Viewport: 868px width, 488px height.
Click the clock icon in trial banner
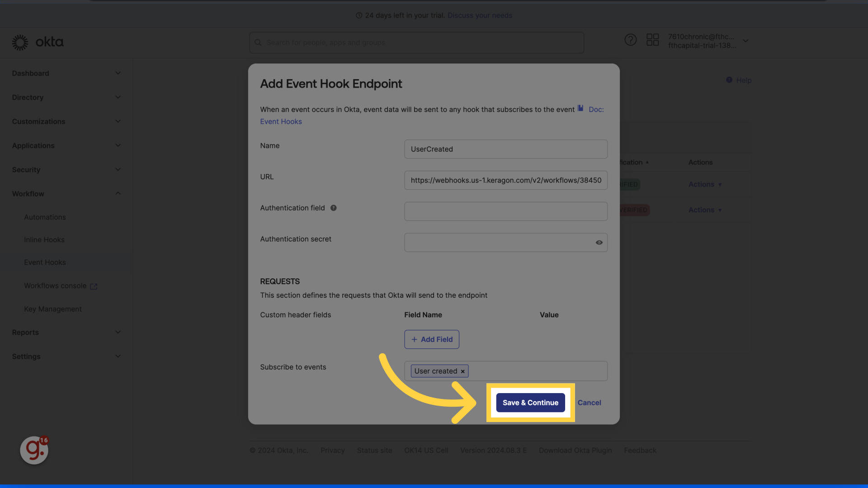[x=359, y=15]
